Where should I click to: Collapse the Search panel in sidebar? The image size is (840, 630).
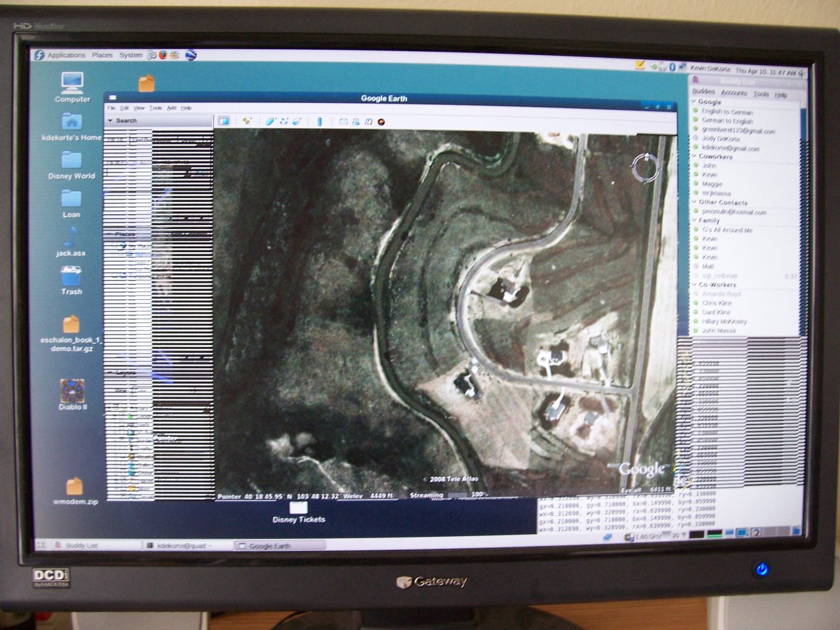(x=110, y=121)
